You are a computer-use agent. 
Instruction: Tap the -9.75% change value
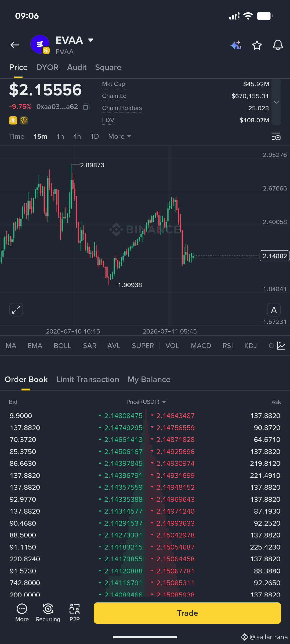[x=20, y=107]
